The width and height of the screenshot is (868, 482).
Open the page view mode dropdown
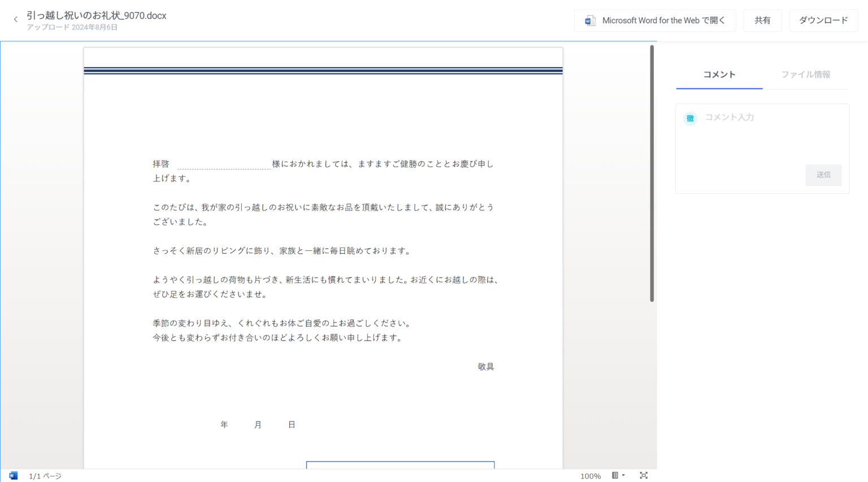click(618, 476)
